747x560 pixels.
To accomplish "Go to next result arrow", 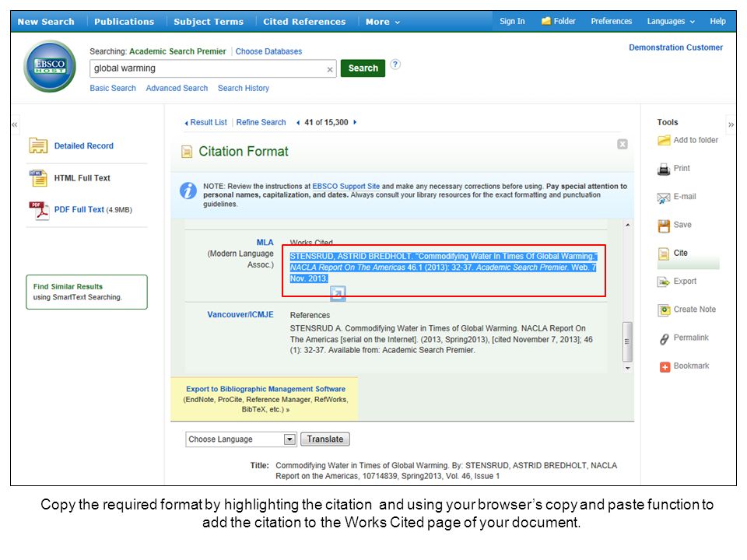I will [355, 122].
